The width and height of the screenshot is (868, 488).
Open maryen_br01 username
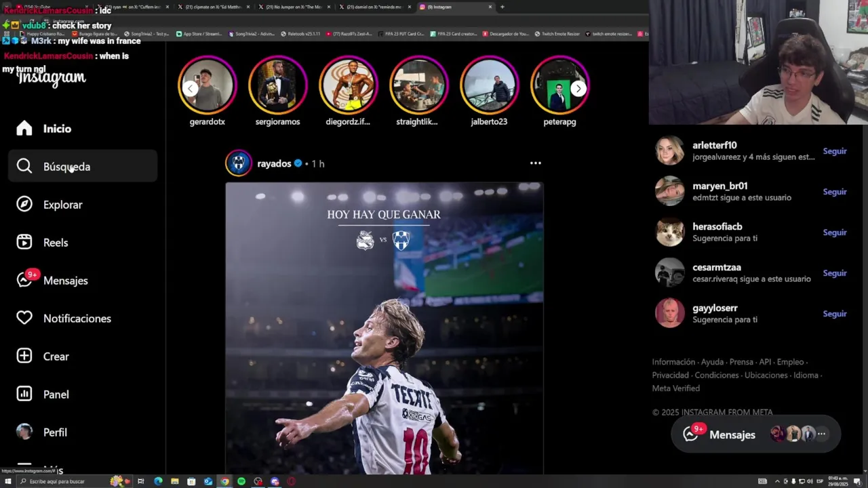click(719, 186)
